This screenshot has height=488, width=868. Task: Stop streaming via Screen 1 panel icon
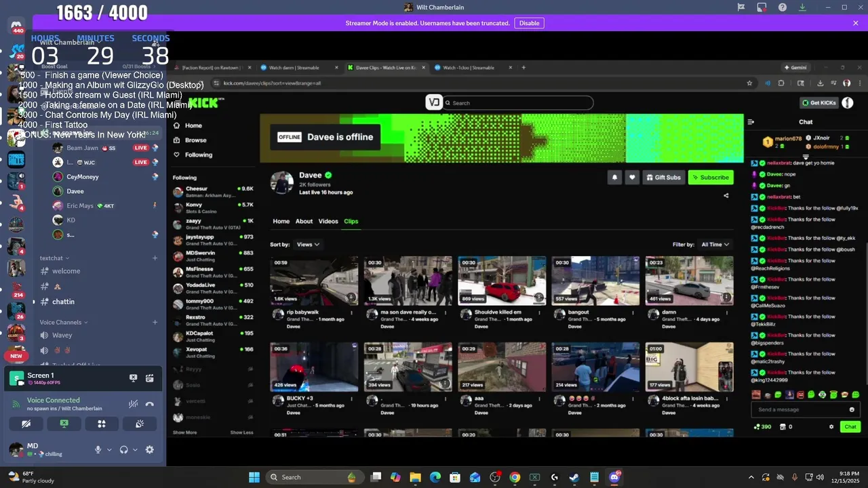tap(134, 378)
